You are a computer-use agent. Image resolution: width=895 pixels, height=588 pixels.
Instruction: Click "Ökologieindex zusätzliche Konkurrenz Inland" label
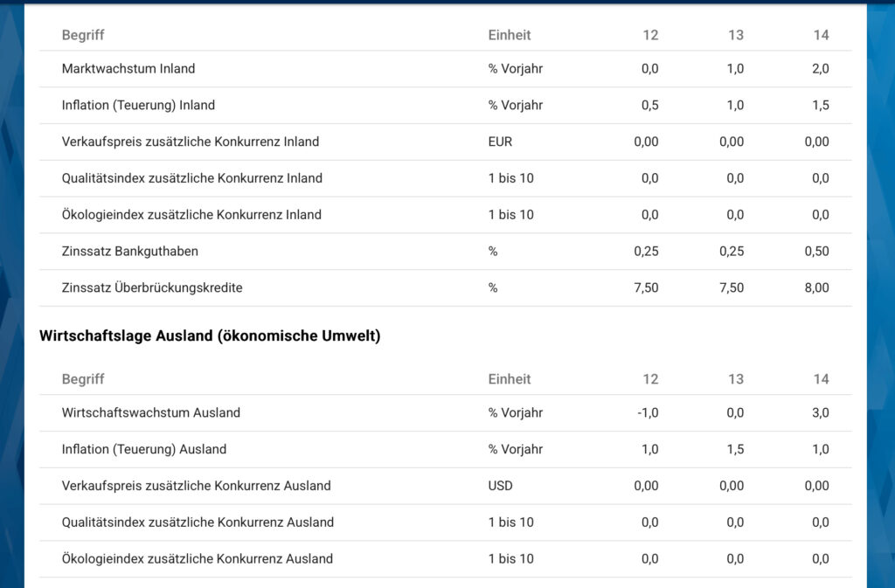191,215
